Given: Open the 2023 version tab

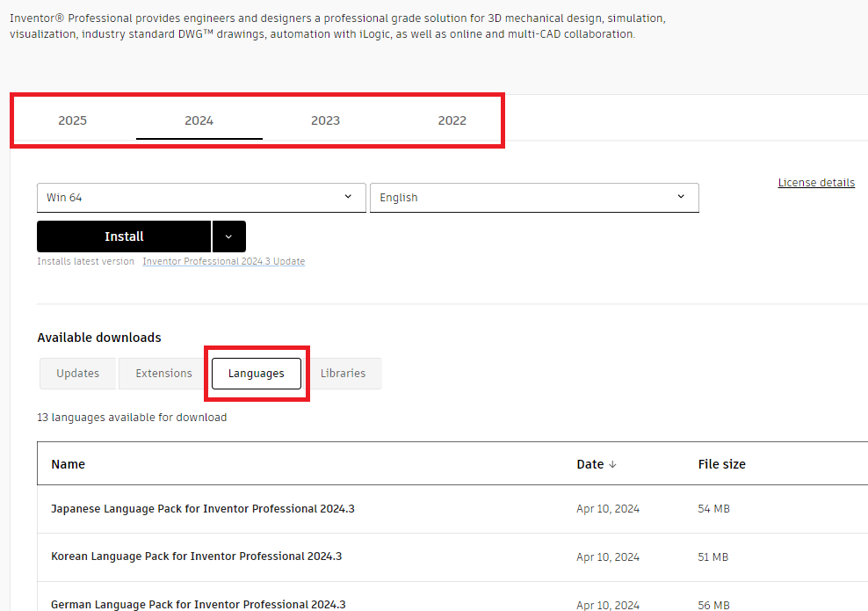Looking at the screenshot, I should 325,120.
